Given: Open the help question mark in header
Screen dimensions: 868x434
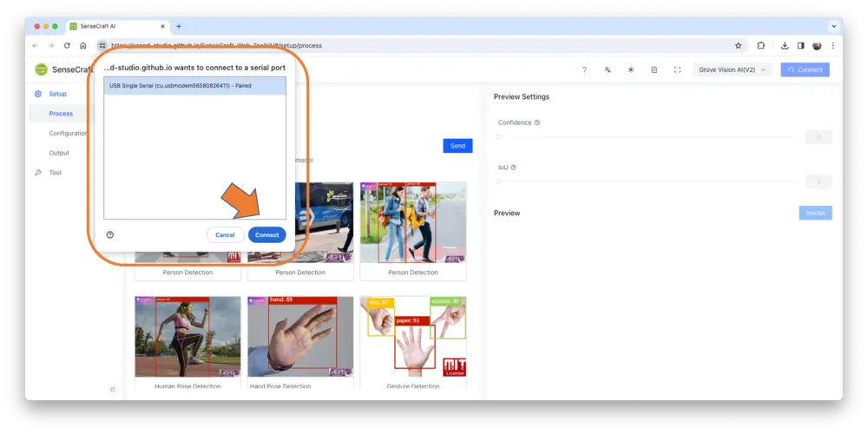Looking at the screenshot, I should (x=584, y=70).
